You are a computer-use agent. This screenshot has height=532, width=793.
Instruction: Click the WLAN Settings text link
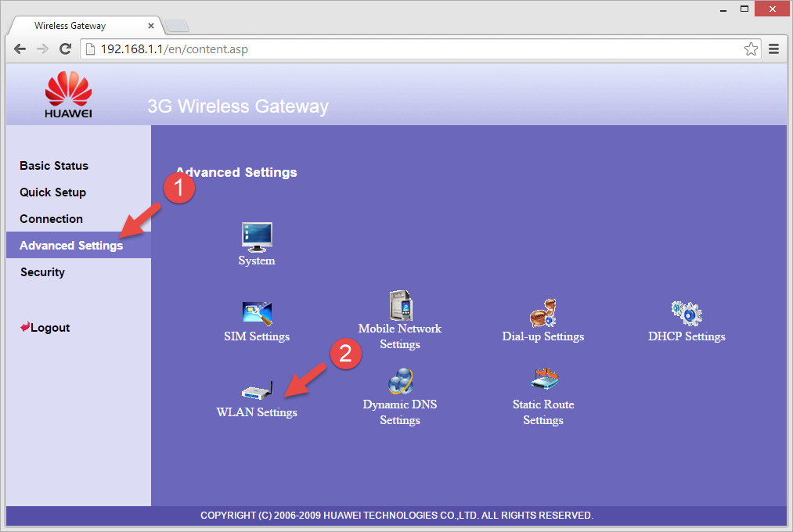(x=257, y=412)
